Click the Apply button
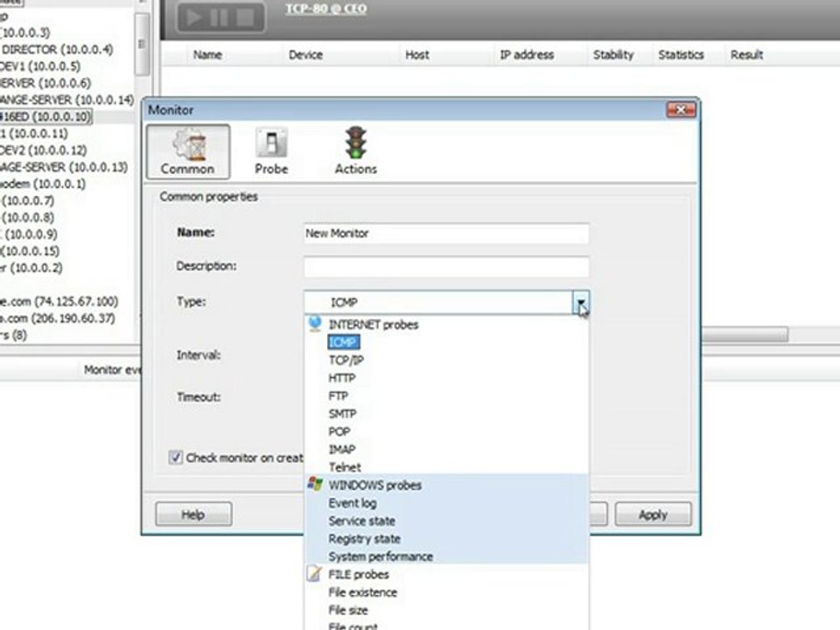The width and height of the screenshot is (840, 630). 653,514
